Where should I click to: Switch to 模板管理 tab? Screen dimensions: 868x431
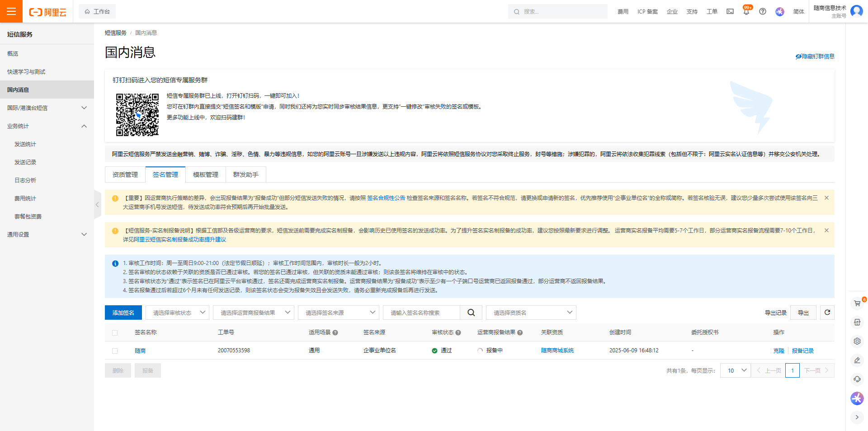click(x=206, y=175)
